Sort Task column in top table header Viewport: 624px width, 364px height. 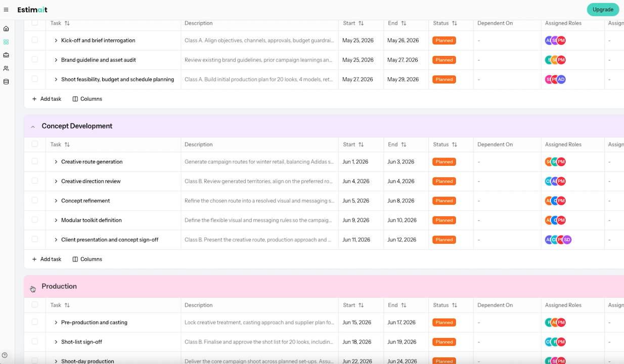point(67,23)
